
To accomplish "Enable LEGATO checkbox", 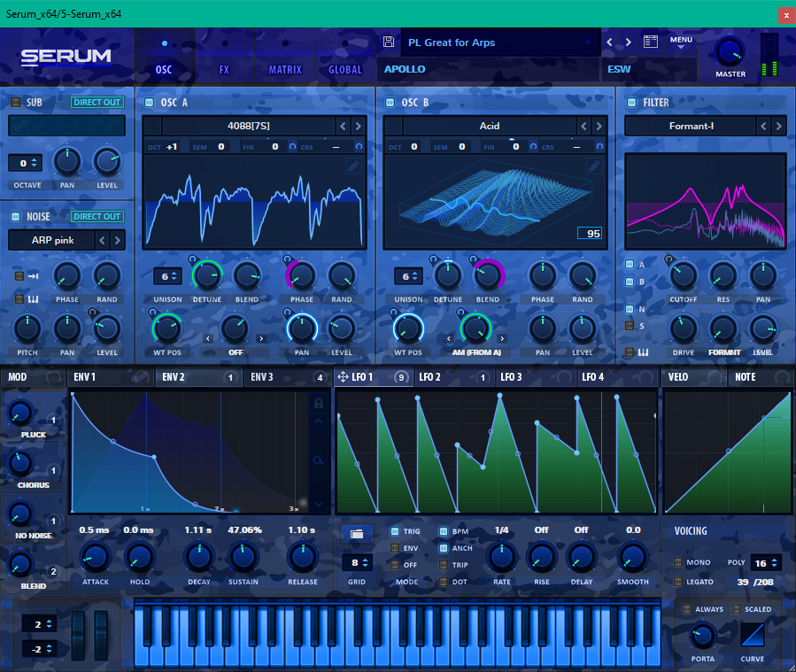I will (677, 582).
